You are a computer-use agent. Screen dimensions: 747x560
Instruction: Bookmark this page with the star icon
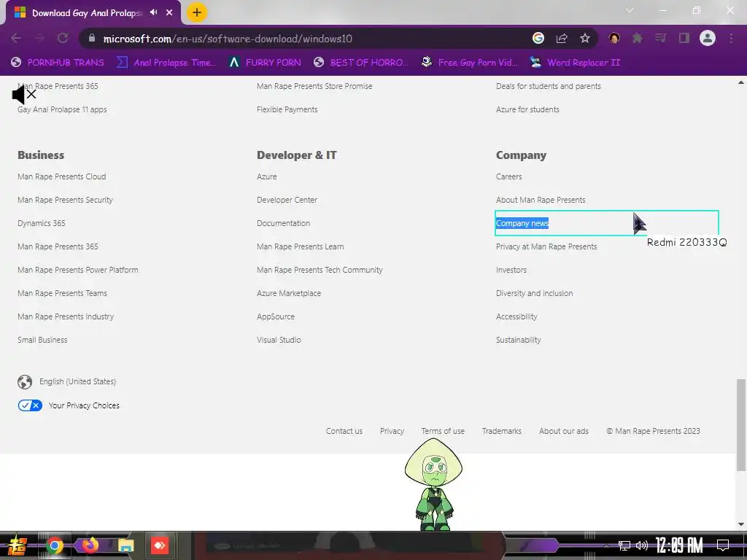(x=585, y=38)
